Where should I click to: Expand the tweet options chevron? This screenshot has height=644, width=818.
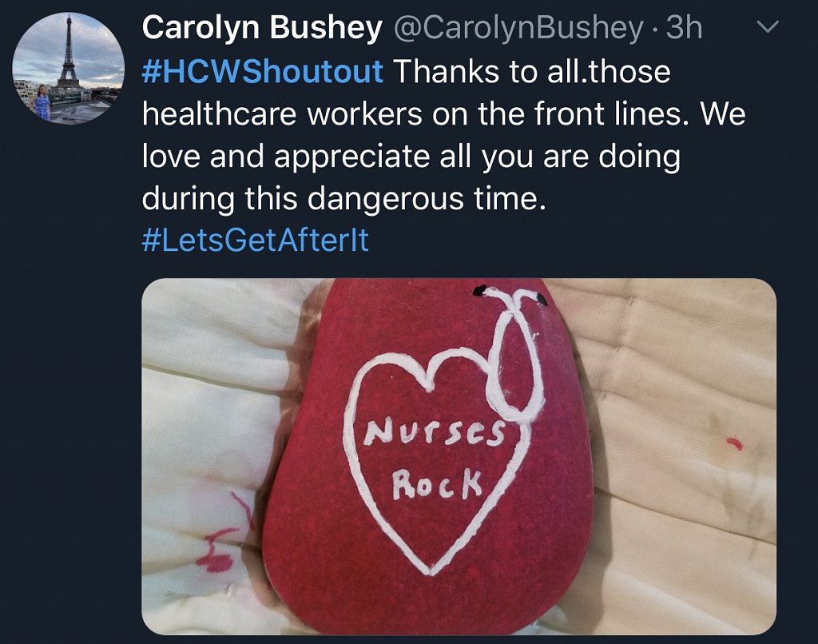coord(768,27)
